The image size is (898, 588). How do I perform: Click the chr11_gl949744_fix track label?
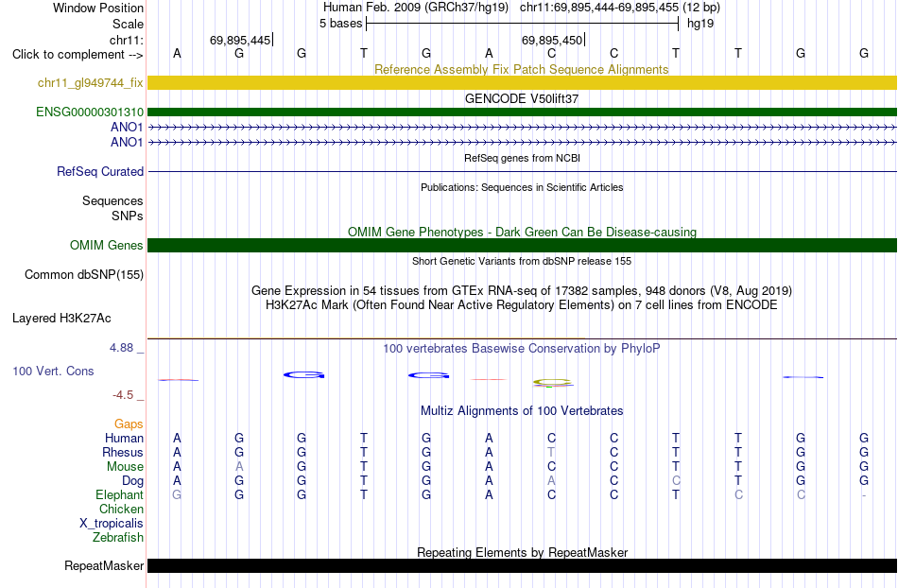click(x=91, y=83)
